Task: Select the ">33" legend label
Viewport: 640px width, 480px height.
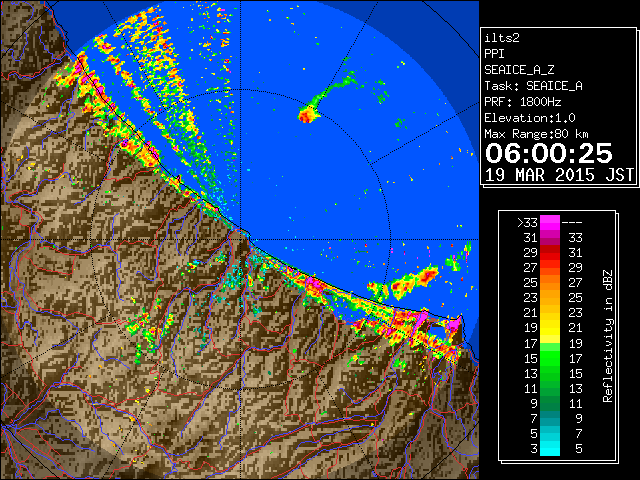Action: [527, 223]
